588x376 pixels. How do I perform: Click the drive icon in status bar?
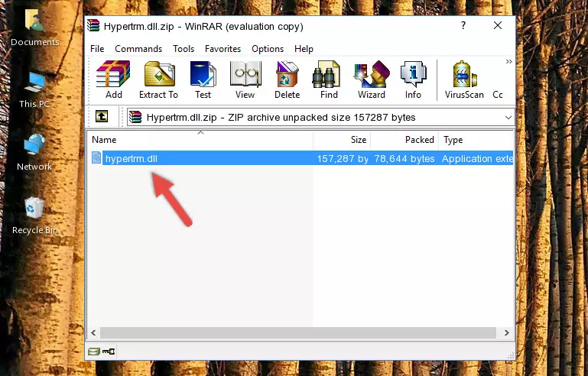point(94,352)
